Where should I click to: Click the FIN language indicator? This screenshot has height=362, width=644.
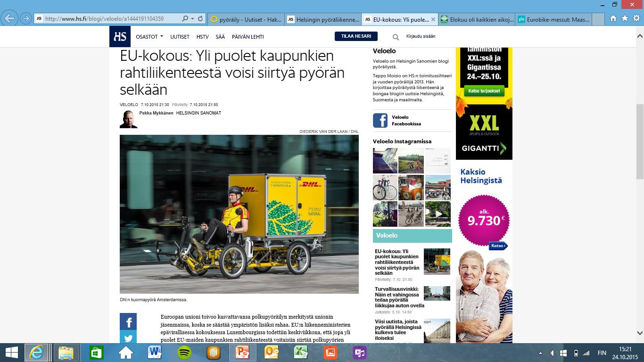pos(602,353)
